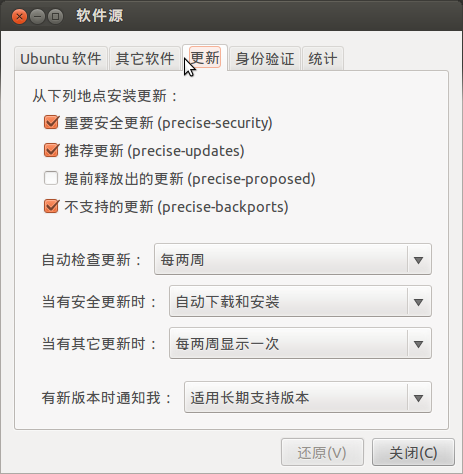Image resolution: width=463 pixels, height=474 pixels.
Task: Click arrow of 适用长期支持版本 combo box
Action: [418, 398]
